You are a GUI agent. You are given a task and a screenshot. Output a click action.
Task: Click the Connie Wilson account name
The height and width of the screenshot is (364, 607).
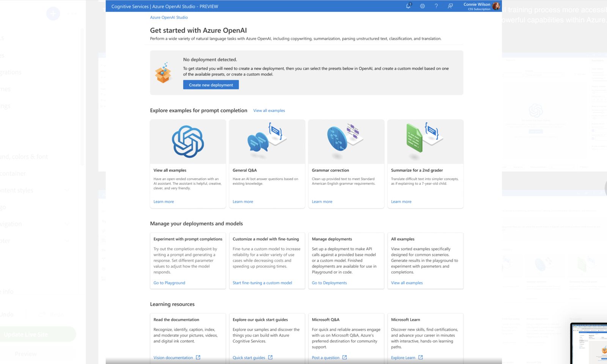click(477, 5)
